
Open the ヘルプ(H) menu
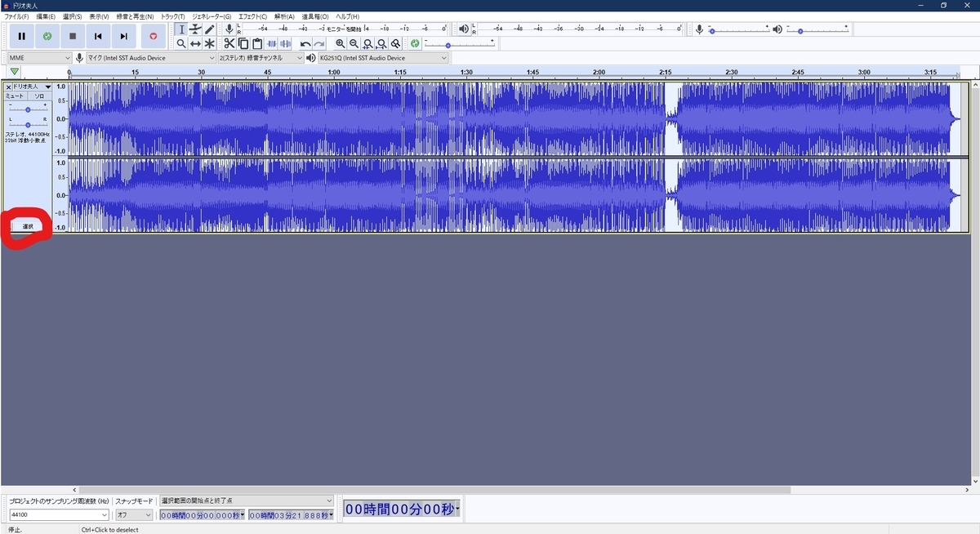tap(348, 16)
